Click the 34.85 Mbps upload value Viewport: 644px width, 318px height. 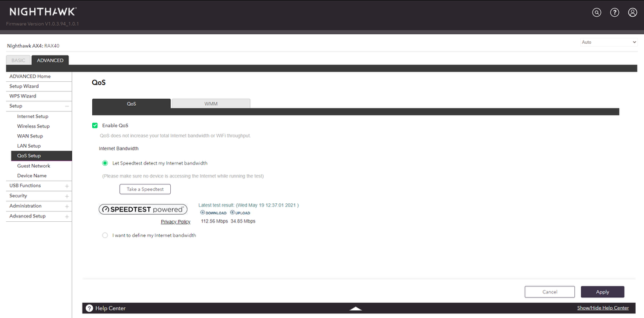click(x=243, y=221)
